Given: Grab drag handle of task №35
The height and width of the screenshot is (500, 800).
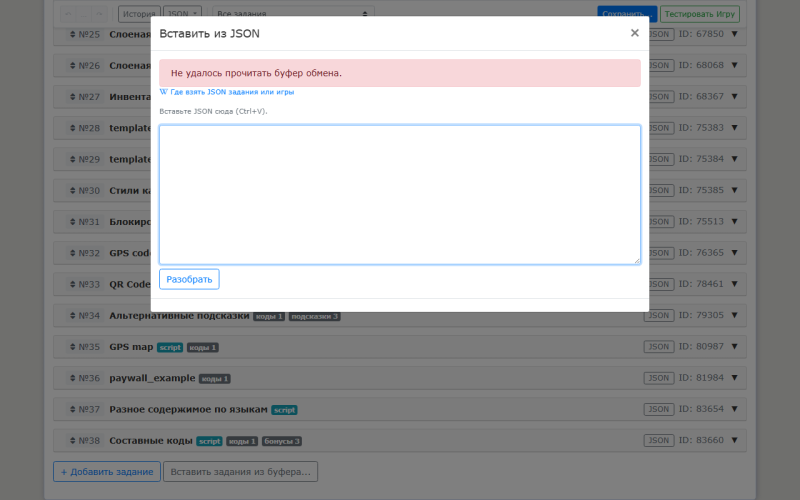Looking at the screenshot, I should 72,346.
